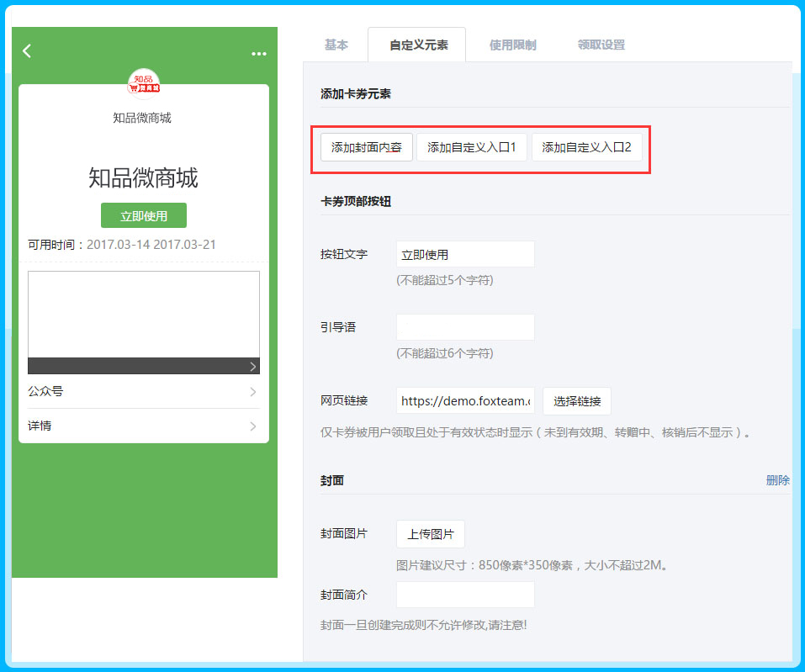Click the back arrow in phone preview
Screen dimensions: 805x672
click(27, 51)
